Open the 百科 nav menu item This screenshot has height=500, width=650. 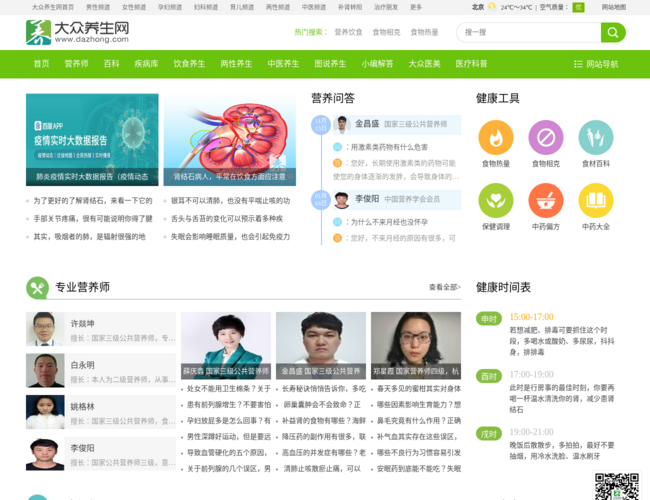[112, 64]
